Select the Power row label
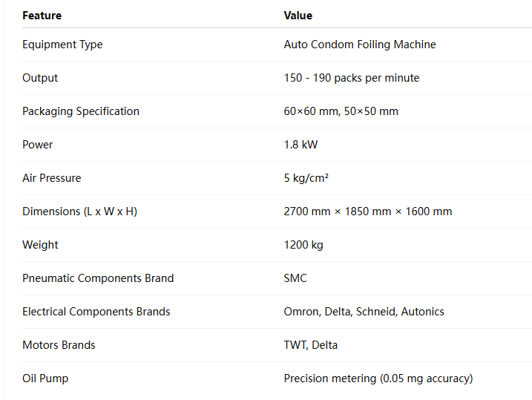The width and height of the screenshot is (532, 400). click(x=37, y=145)
